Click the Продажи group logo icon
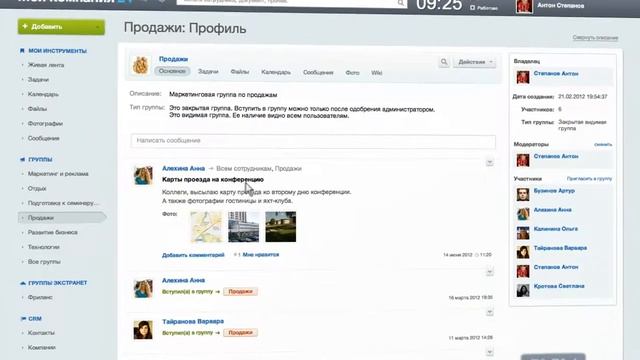 (140, 65)
